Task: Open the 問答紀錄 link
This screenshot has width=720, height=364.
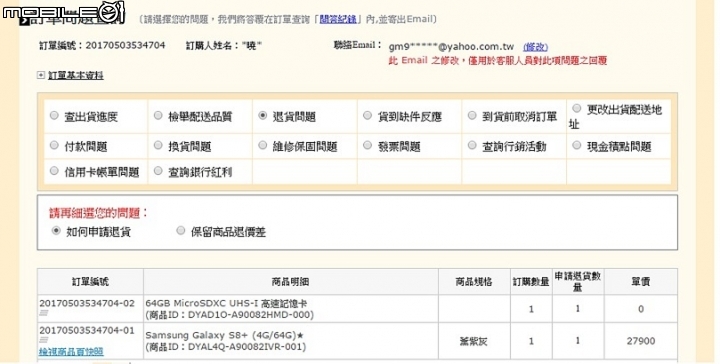Action: (338, 19)
